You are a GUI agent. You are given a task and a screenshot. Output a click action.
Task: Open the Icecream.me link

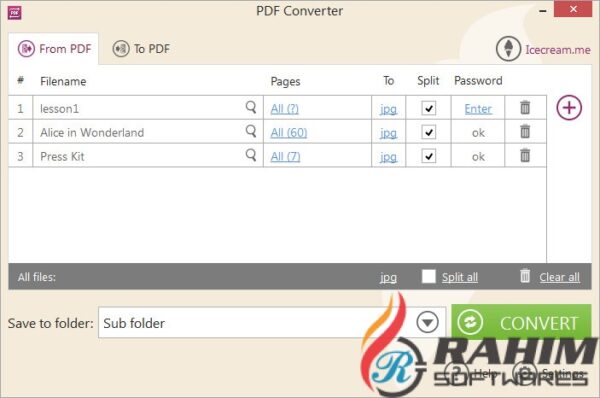[558, 50]
